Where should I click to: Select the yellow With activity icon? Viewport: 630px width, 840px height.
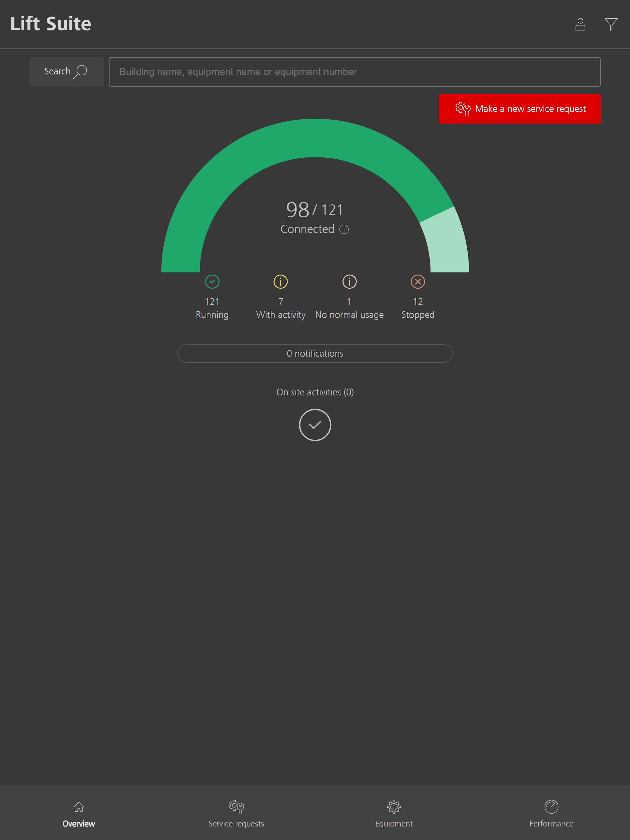coord(281,282)
